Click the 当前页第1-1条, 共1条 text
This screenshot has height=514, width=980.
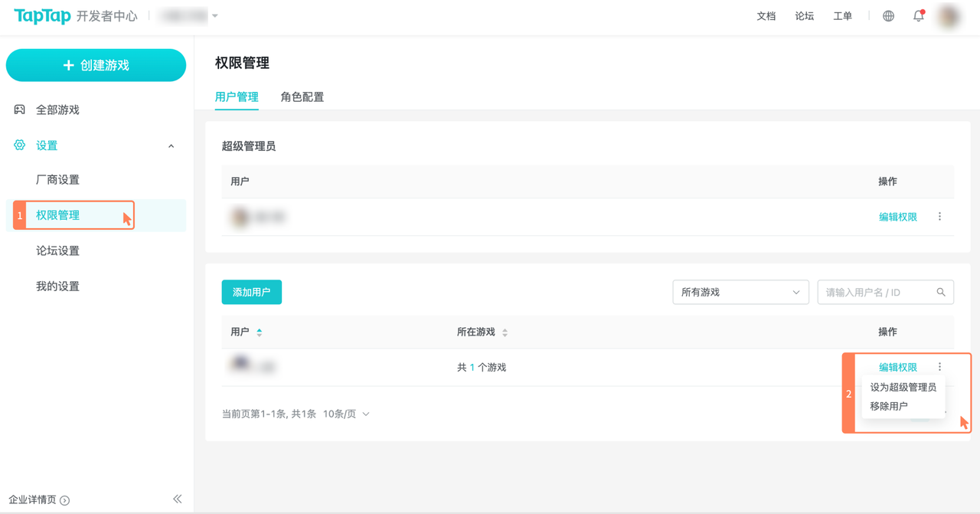click(x=269, y=414)
